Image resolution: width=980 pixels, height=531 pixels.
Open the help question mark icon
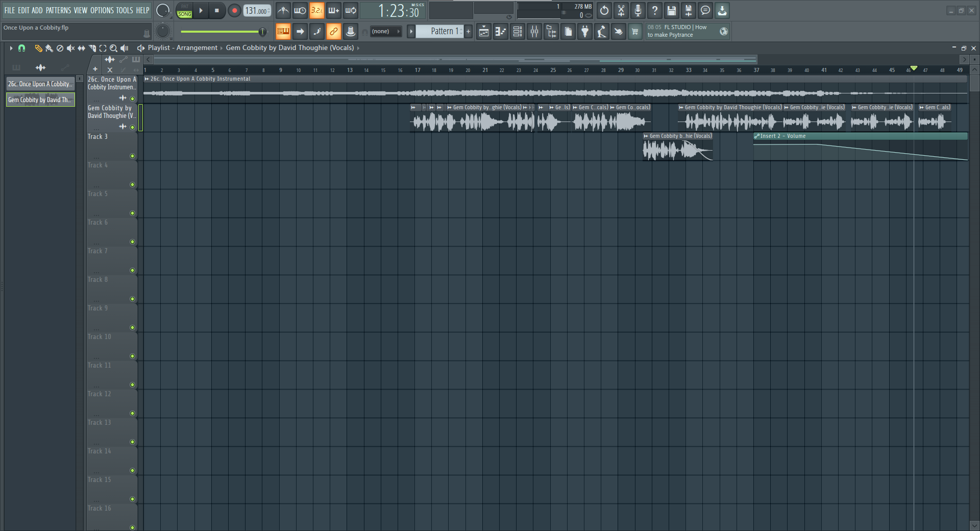tap(655, 10)
